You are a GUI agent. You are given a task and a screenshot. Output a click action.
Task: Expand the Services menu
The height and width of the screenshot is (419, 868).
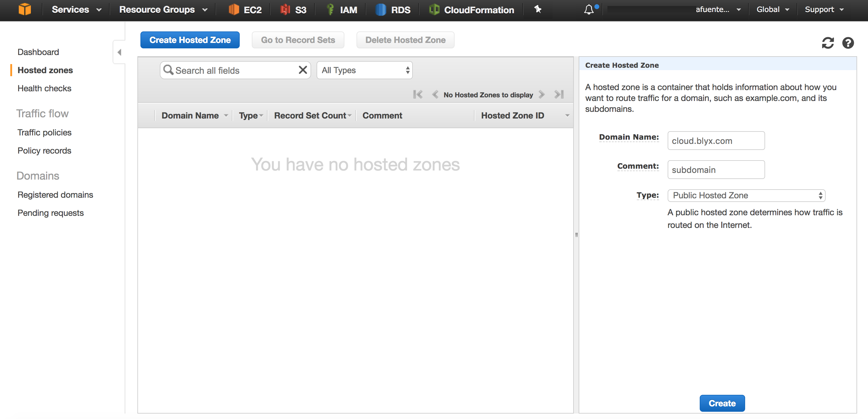point(77,10)
